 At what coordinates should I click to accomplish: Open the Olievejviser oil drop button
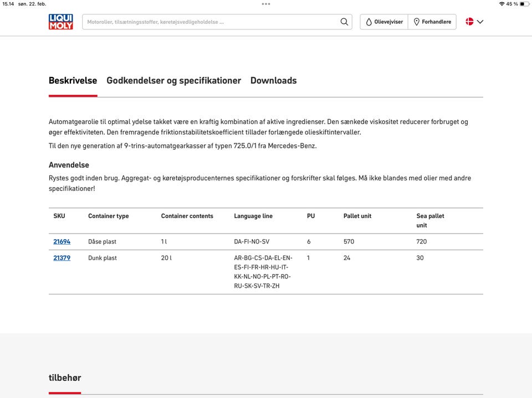click(x=384, y=22)
